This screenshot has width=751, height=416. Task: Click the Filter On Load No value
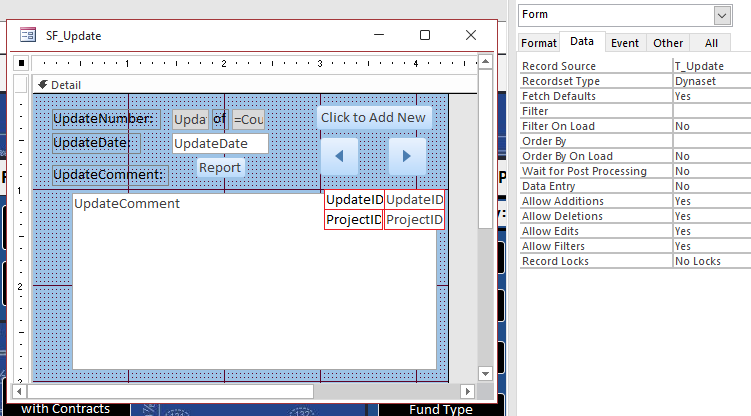[x=712, y=126]
